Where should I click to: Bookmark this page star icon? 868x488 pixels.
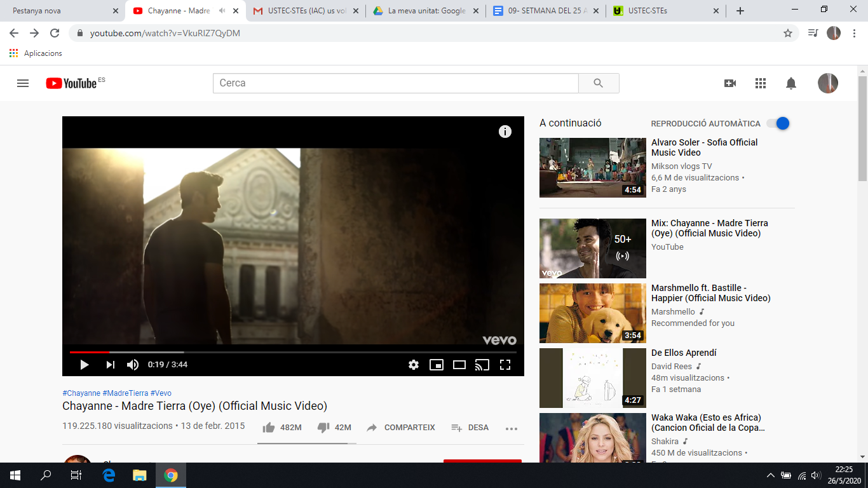pyautogui.click(x=788, y=33)
